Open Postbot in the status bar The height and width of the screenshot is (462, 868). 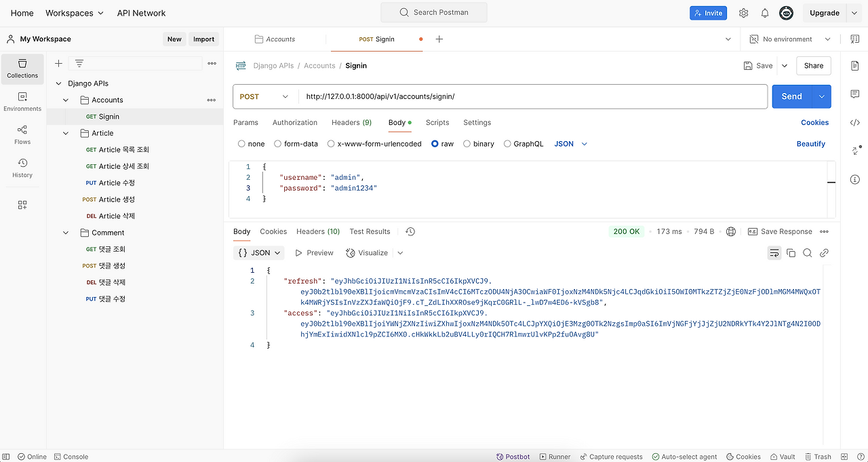point(513,457)
